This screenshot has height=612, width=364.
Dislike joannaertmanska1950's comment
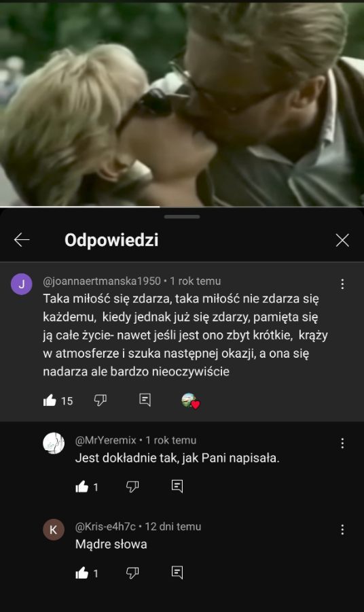(101, 400)
